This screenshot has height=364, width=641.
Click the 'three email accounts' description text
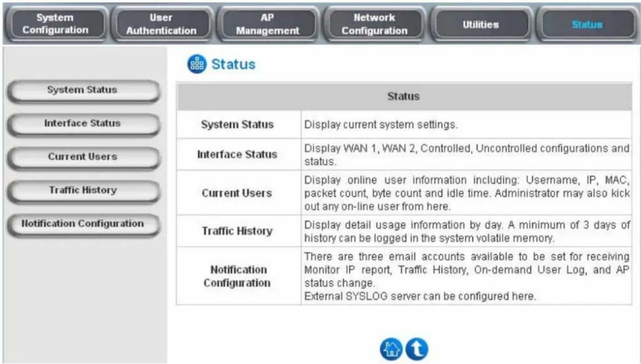tap(467, 269)
